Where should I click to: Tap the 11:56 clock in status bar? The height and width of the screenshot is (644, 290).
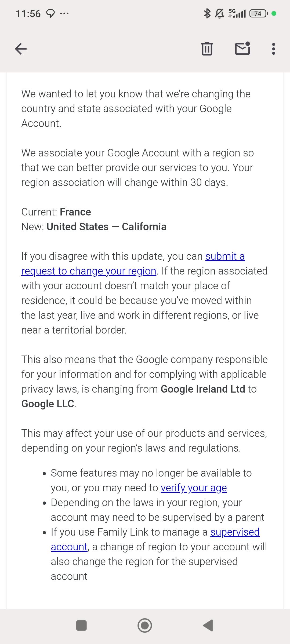[x=28, y=13]
